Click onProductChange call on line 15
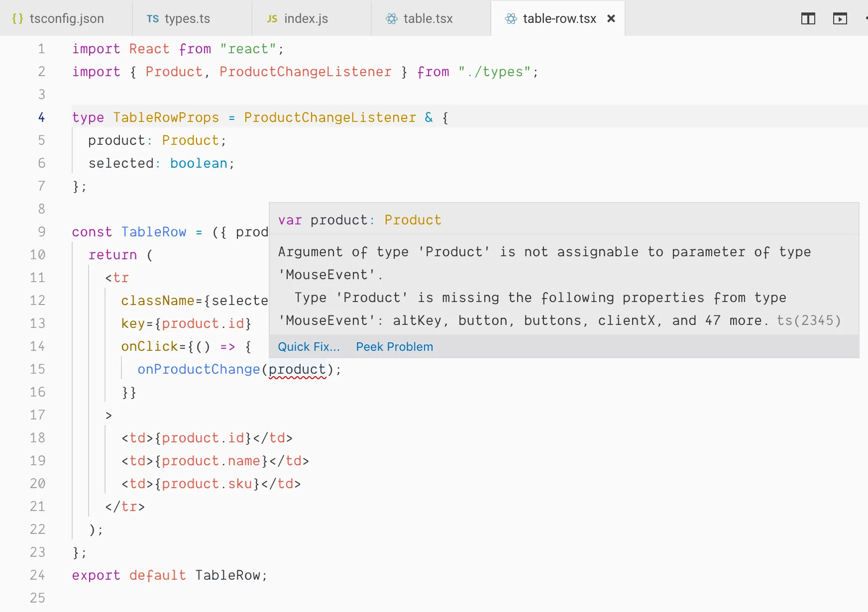 [199, 370]
